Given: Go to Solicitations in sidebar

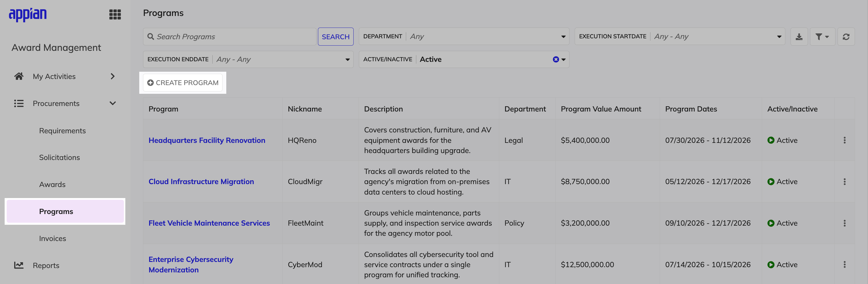Looking at the screenshot, I should click(x=59, y=157).
